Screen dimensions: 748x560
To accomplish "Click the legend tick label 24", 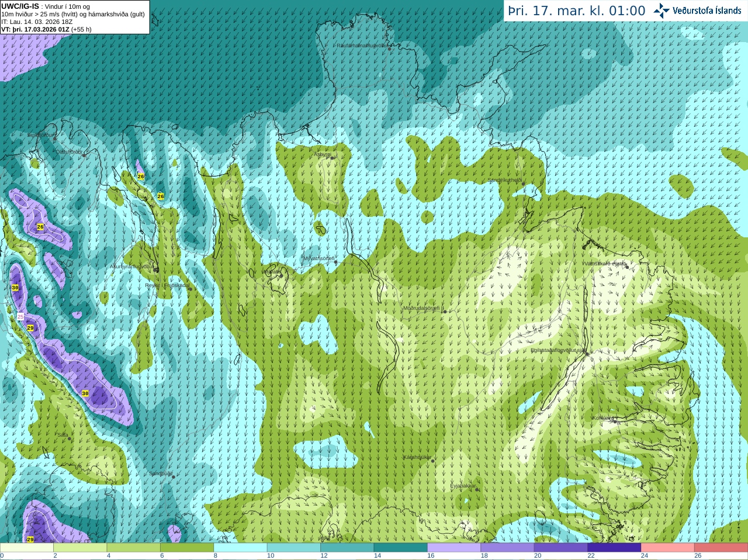I will [645, 556].
